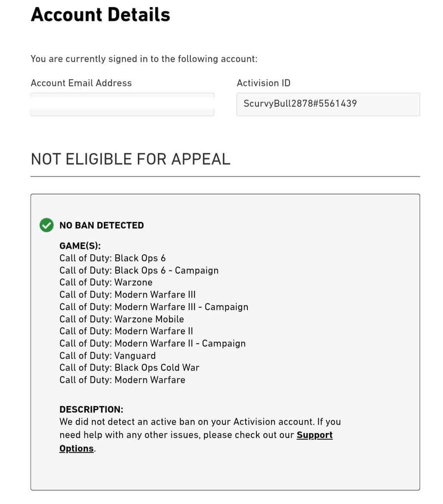Select the Call of Duty: Modern Warfare II entry
Viewport: 443px width, 504px height.
click(x=126, y=331)
